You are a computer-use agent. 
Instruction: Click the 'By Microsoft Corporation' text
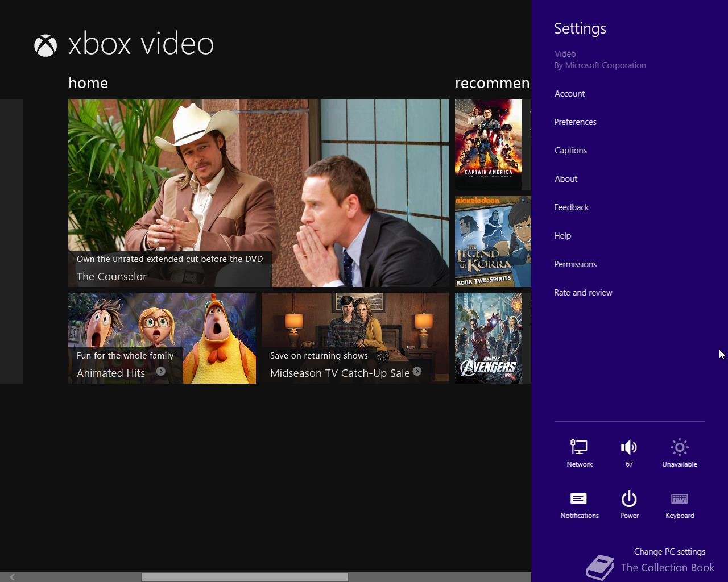click(600, 65)
